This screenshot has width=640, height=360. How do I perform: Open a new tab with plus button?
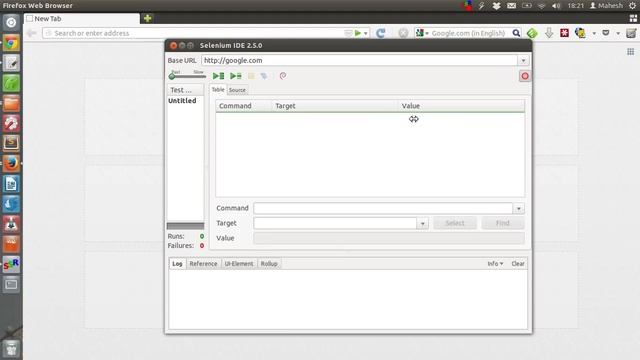tap(147, 18)
